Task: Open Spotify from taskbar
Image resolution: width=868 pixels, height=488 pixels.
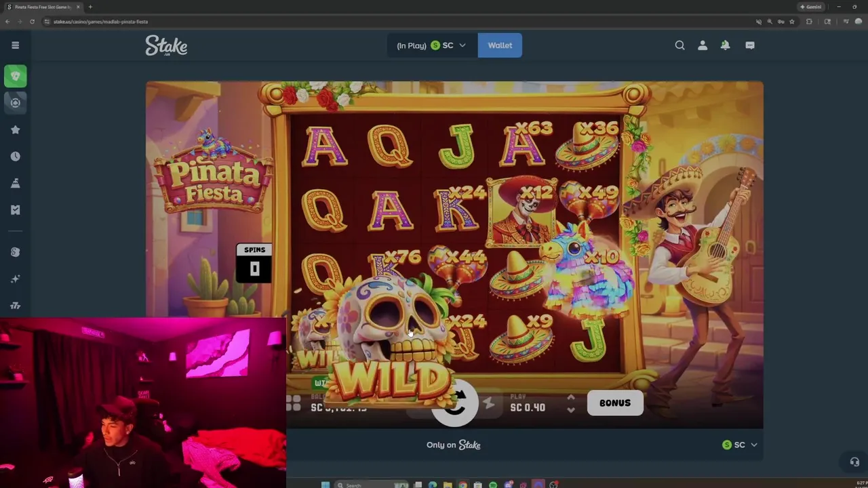Action: click(493, 485)
